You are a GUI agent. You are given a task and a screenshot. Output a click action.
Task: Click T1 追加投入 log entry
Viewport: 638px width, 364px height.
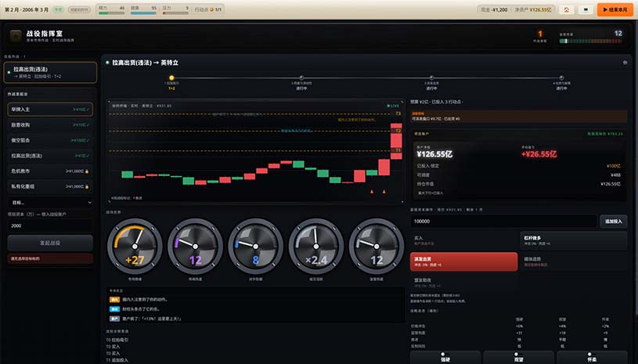tap(117, 360)
